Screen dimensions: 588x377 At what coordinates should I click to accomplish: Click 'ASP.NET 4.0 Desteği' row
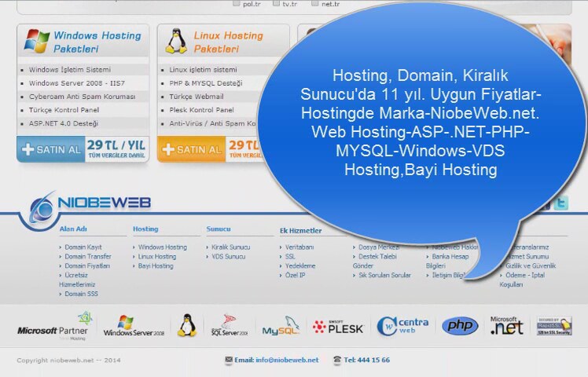pyautogui.click(x=83, y=123)
